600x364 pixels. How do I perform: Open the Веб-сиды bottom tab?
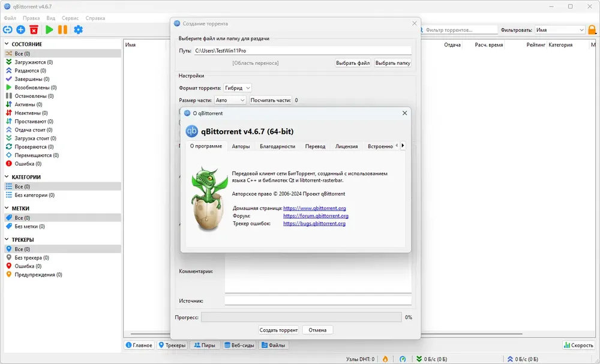pos(239,345)
